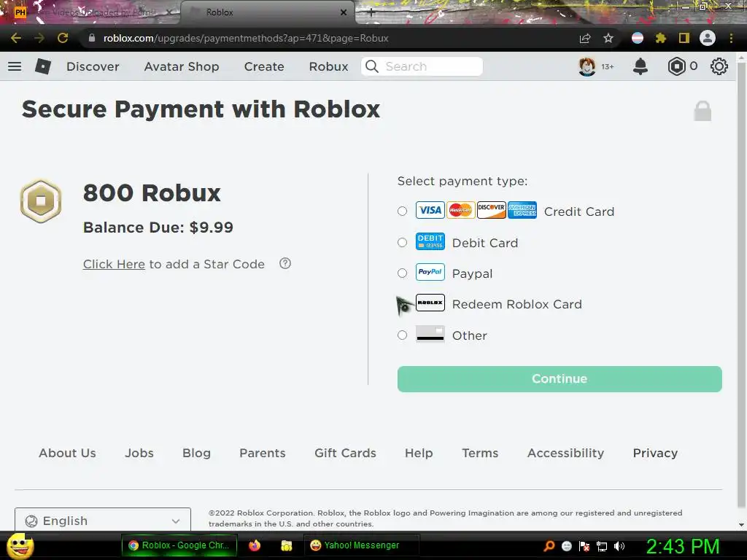Click the 2:43 PM taskbar clock

coord(683,546)
